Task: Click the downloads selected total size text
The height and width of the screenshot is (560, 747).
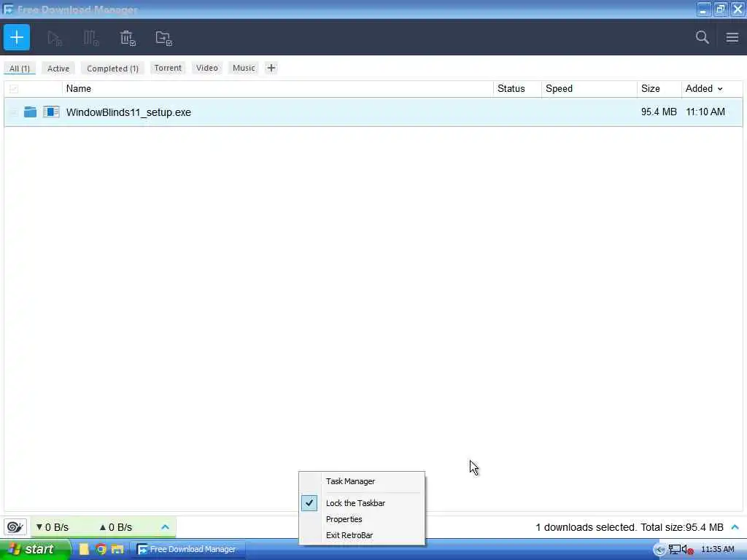Action: point(630,527)
